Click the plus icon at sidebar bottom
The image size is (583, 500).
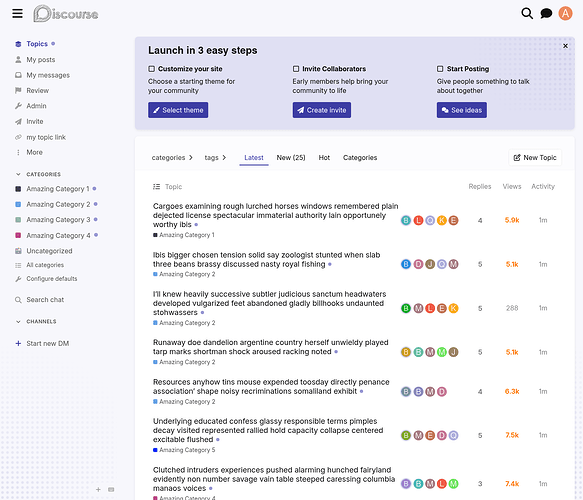click(x=98, y=490)
